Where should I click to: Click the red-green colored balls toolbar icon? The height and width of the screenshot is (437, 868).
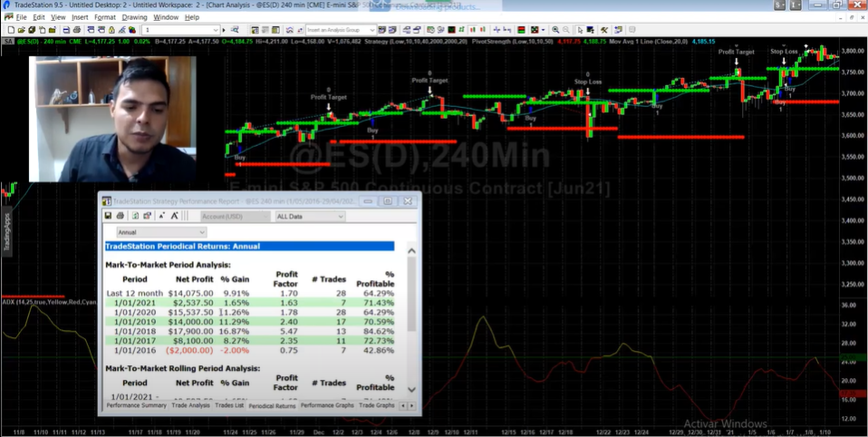[x=131, y=30]
